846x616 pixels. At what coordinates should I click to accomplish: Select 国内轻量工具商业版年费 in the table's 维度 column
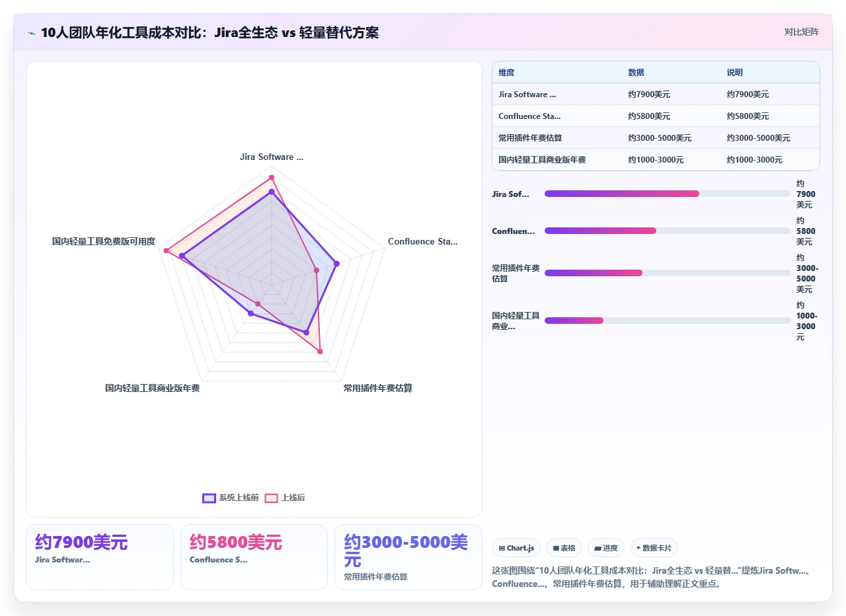click(x=542, y=160)
